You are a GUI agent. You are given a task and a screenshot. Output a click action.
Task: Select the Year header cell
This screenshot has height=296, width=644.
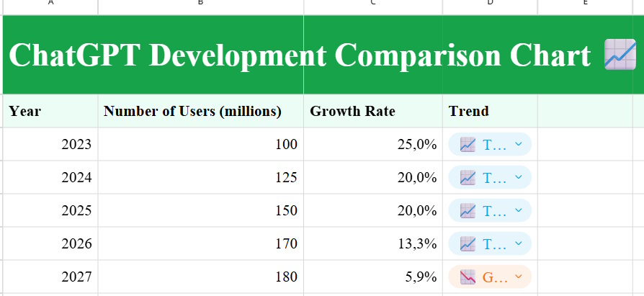(50, 111)
